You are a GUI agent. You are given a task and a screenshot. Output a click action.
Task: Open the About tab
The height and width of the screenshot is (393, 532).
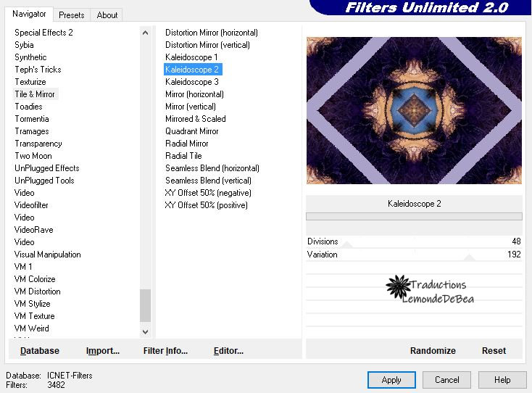[x=107, y=15]
